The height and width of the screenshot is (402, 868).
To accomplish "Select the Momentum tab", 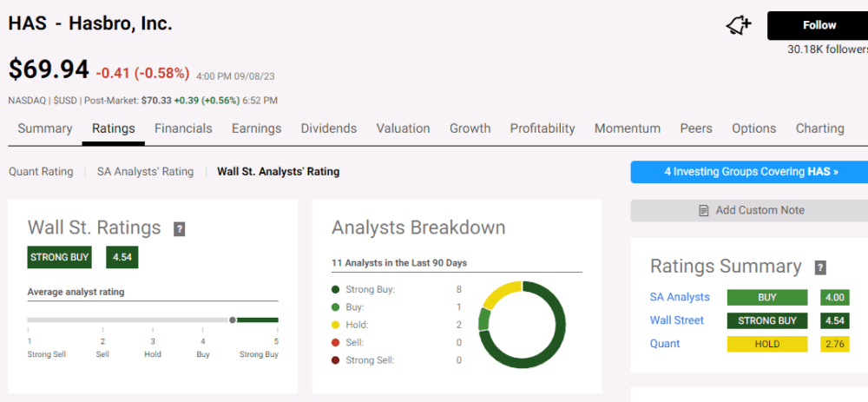I will [628, 129].
